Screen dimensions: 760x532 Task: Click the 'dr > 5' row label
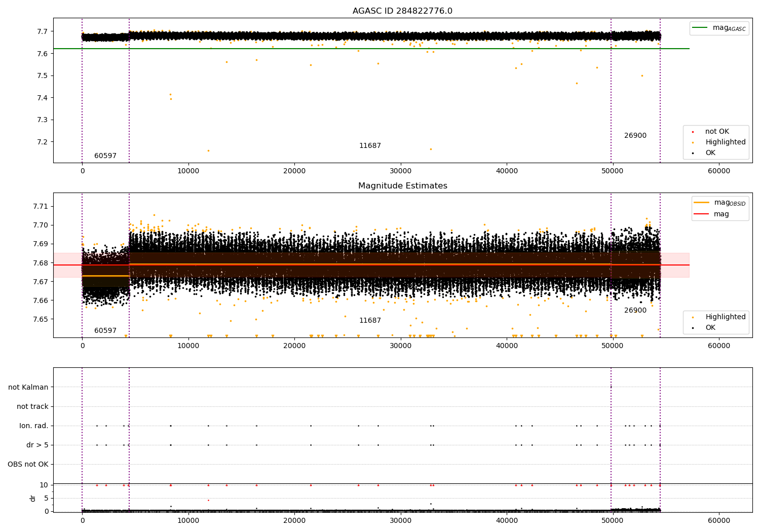pyautogui.click(x=37, y=445)
